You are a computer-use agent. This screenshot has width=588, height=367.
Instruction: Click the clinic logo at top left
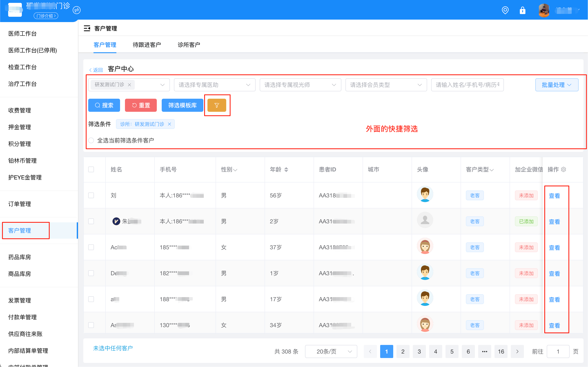click(15, 10)
